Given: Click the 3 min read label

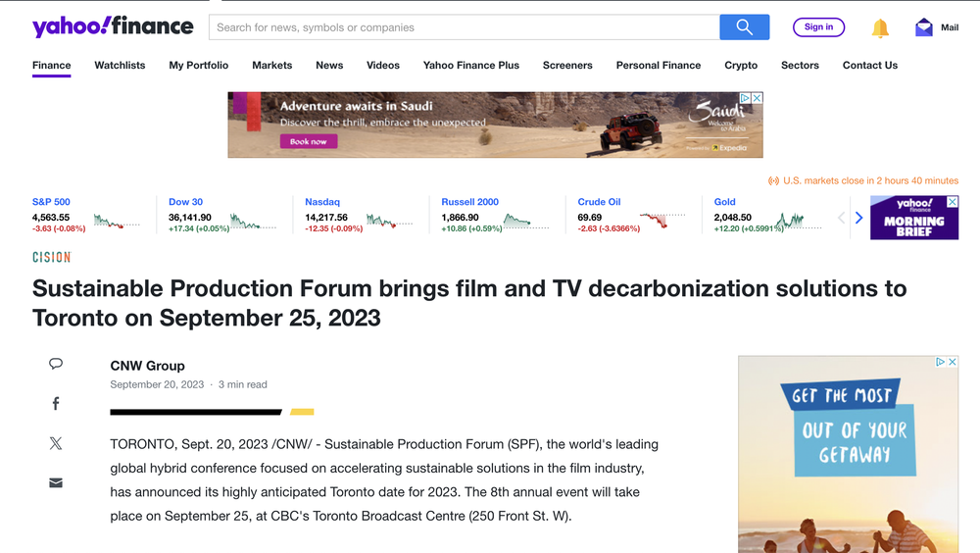Looking at the screenshot, I should pos(242,384).
